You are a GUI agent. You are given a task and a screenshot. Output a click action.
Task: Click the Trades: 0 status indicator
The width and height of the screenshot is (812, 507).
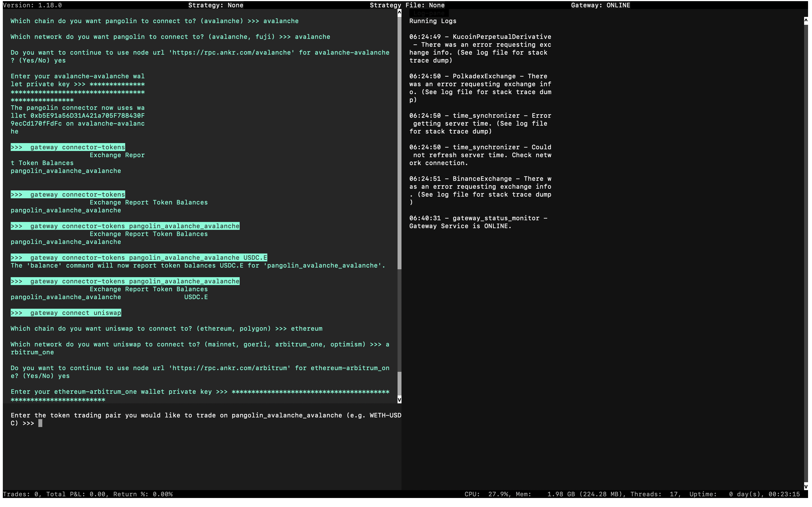pyautogui.click(x=21, y=494)
